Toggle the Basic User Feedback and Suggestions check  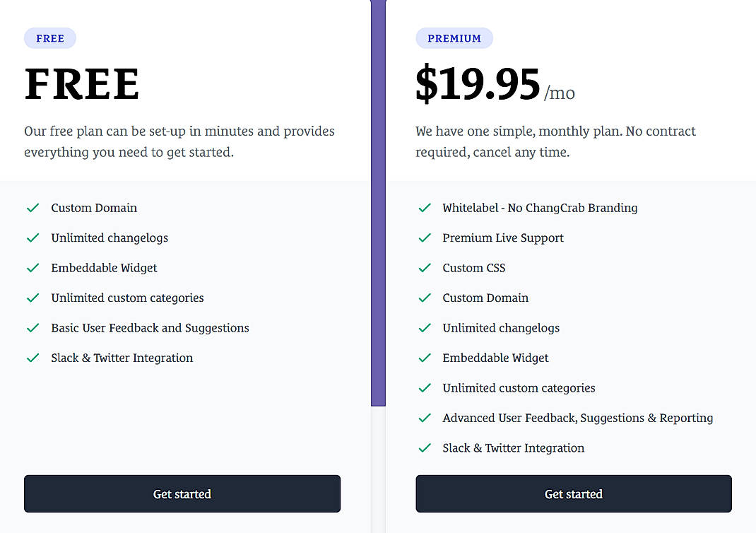[33, 327]
